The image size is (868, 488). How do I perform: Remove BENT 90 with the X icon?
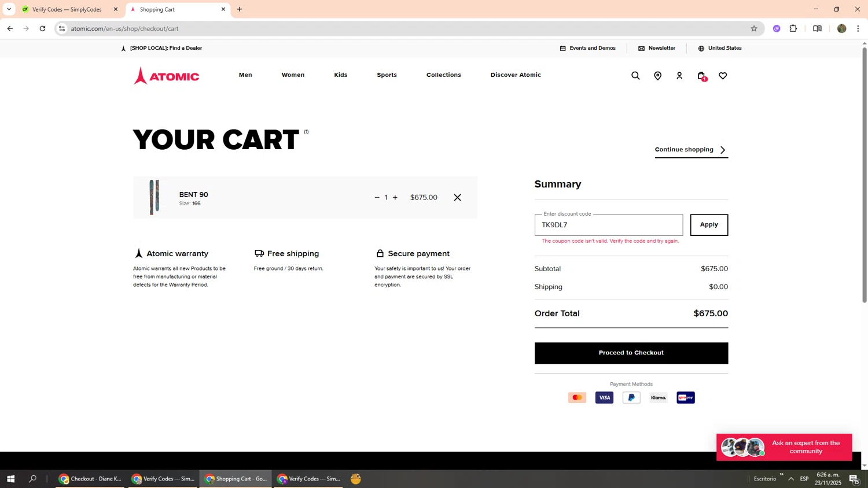(457, 198)
